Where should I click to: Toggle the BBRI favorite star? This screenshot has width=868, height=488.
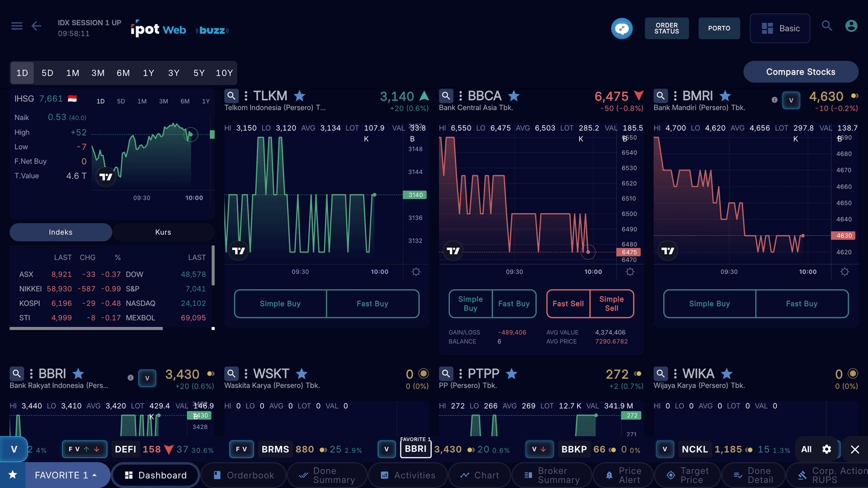click(x=78, y=374)
